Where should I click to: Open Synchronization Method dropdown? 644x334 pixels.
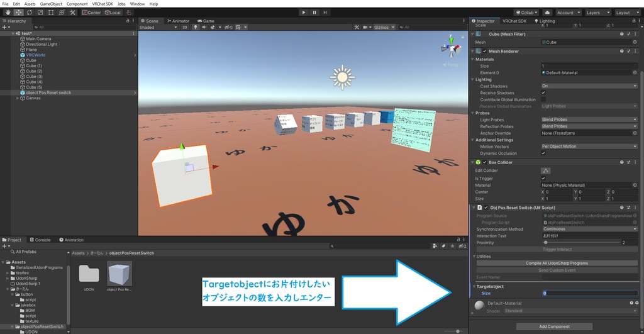589,229
